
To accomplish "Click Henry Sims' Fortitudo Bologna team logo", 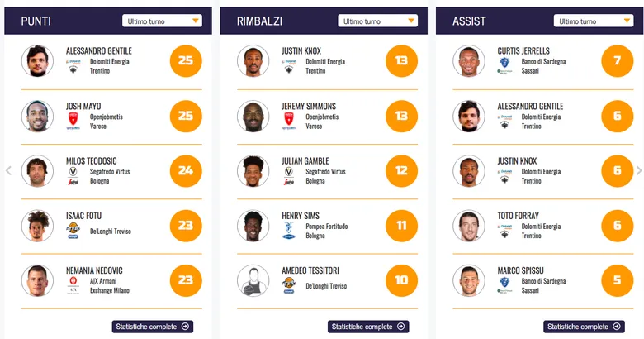I will click(x=289, y=231).
